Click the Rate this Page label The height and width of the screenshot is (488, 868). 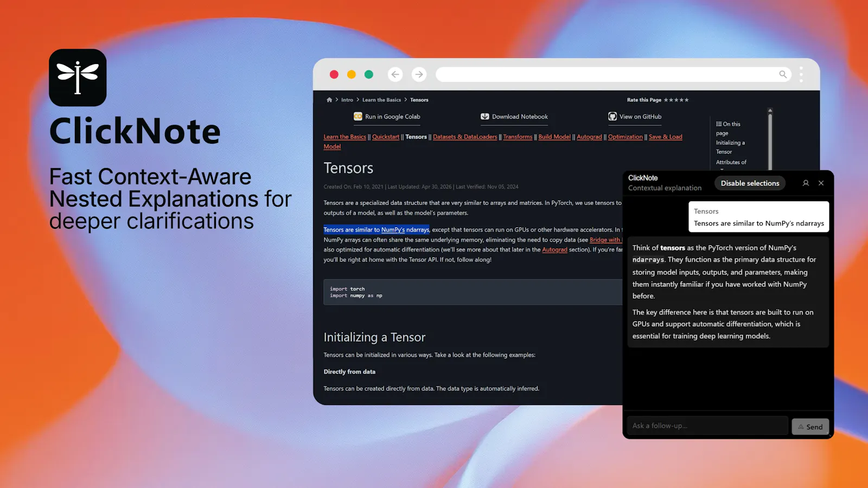click(x=644, y=100)
